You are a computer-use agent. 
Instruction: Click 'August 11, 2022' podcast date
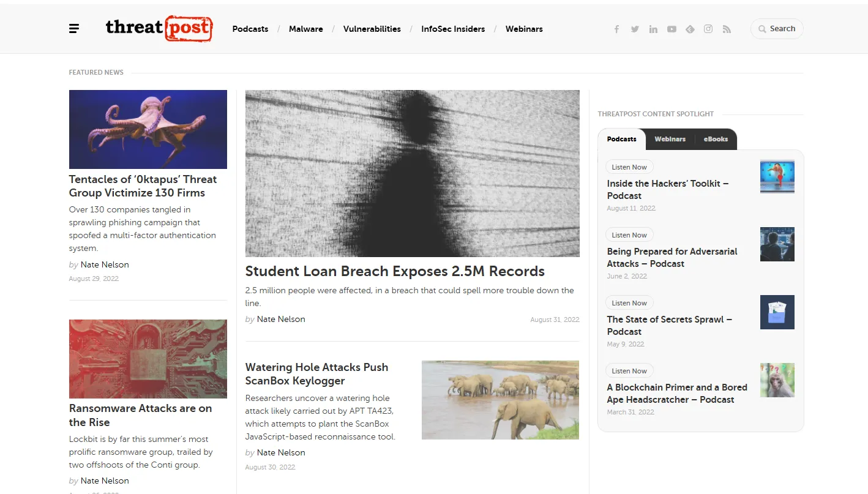pos(631,208)
